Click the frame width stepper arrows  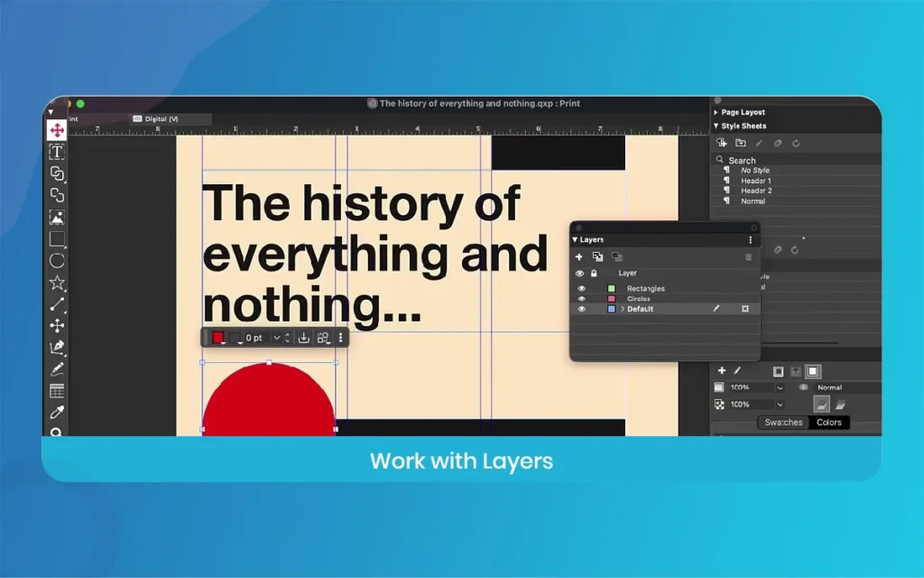pos(288,338)
